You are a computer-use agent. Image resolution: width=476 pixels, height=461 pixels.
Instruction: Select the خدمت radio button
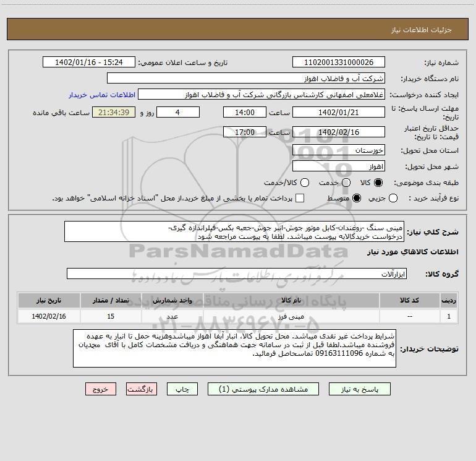click(346, 183)
